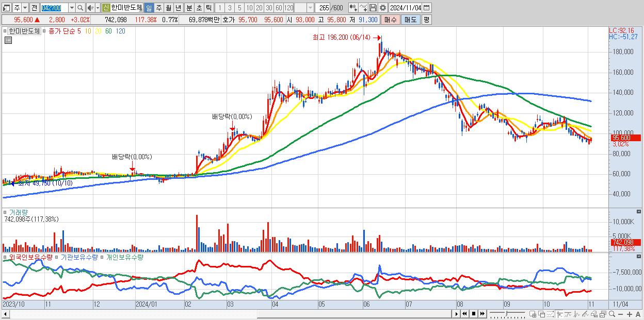Open the calendar date picker icon
The image size is (644, 320).
tap(426, 8)
